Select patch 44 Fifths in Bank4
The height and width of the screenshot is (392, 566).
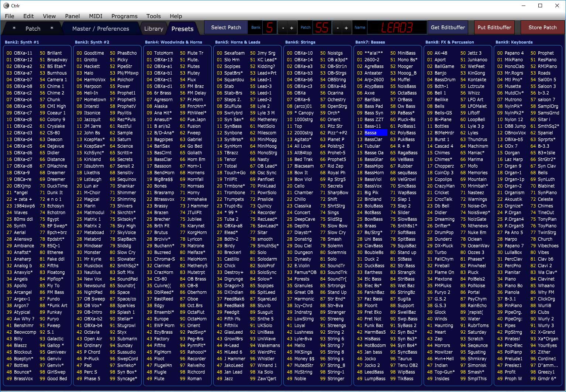pyautogui.click(x=156, y=345)
